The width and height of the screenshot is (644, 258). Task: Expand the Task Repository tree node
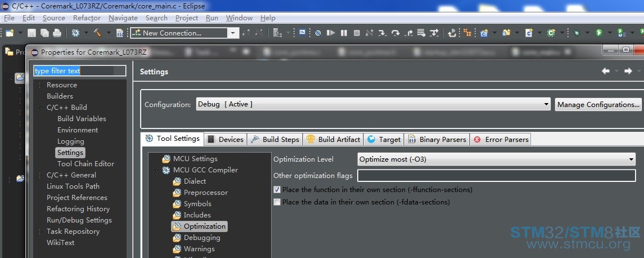point(40,232)
